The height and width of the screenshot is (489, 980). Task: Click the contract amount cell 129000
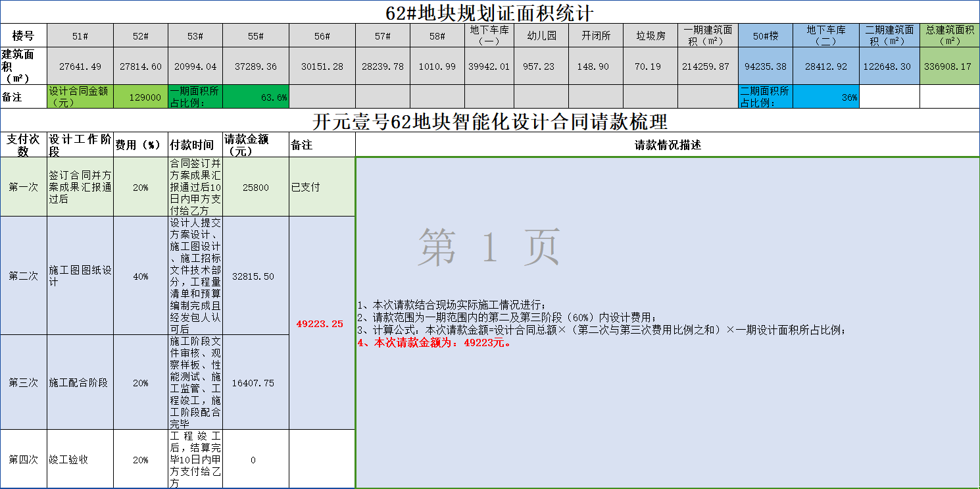pos(140,97)
